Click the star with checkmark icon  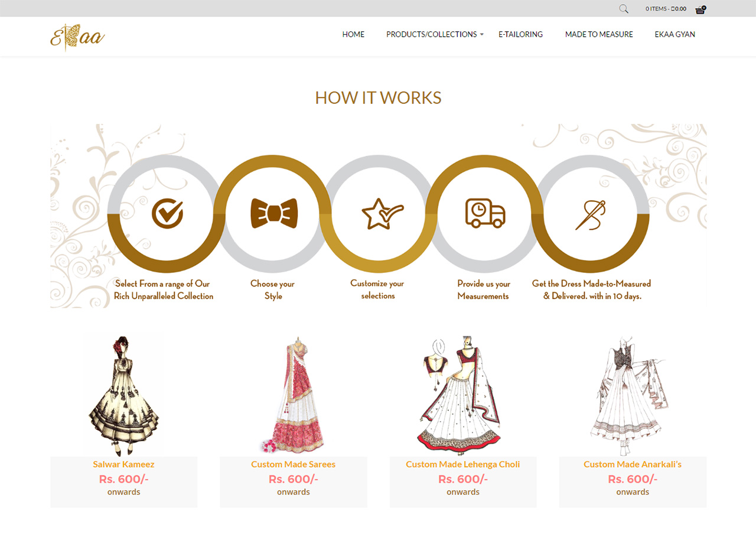[382, 213]
